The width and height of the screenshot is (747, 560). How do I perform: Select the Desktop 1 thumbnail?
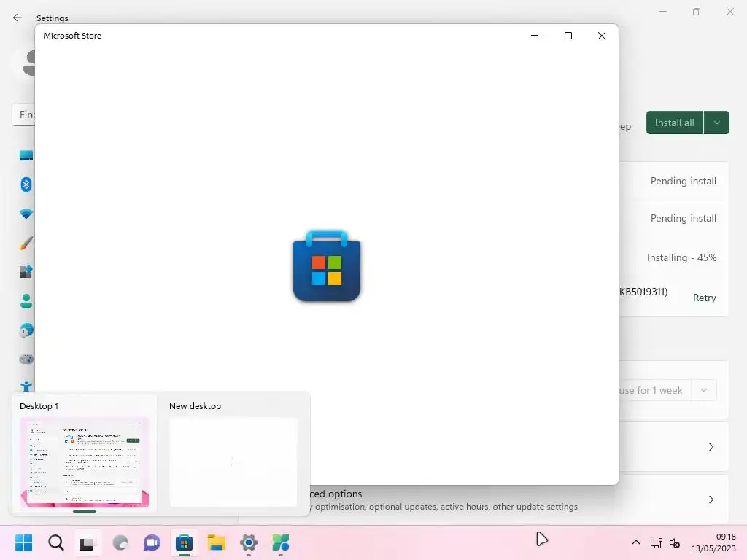click(x=85, y=462)
